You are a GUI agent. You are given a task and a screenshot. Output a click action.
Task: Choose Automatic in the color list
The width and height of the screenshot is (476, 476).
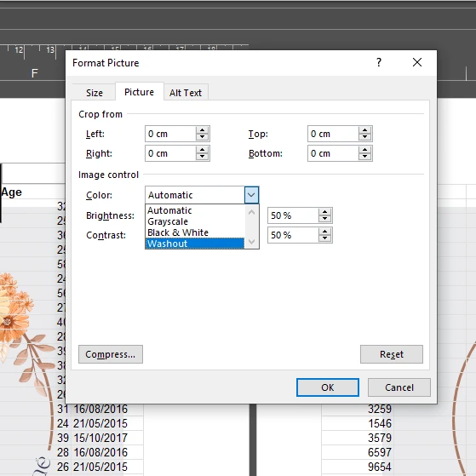(x=195, y=210)
